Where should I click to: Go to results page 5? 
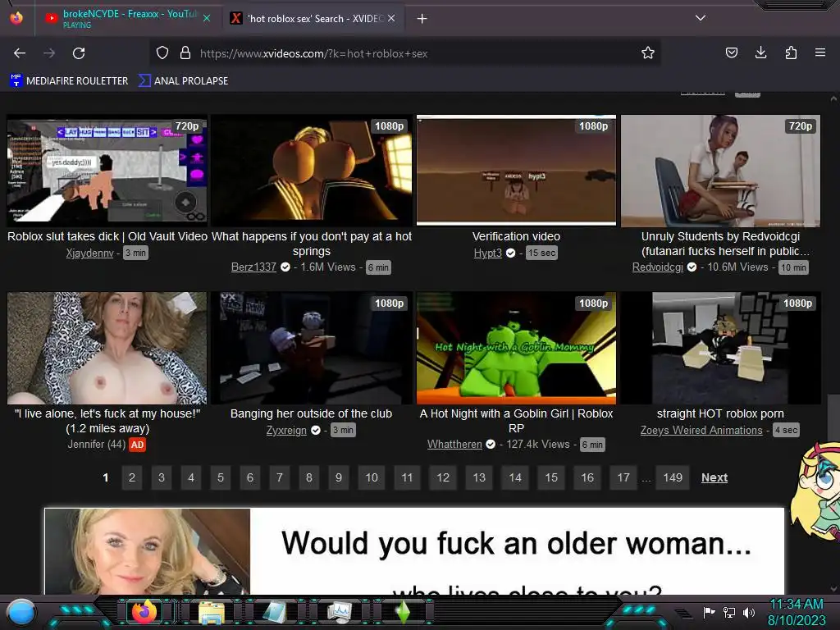point(220,477)
